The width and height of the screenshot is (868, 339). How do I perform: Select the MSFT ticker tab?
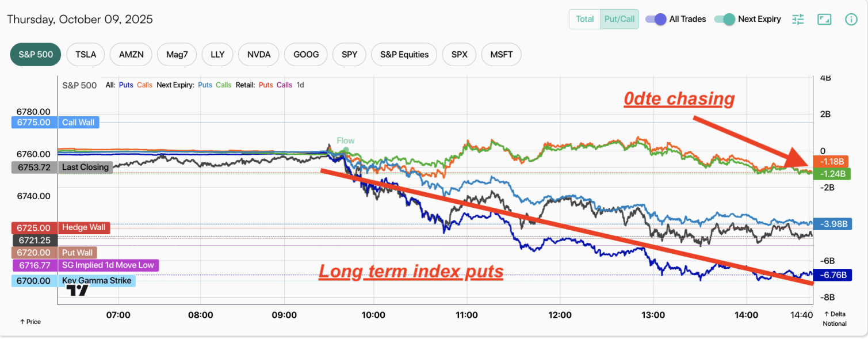point(502,55)
